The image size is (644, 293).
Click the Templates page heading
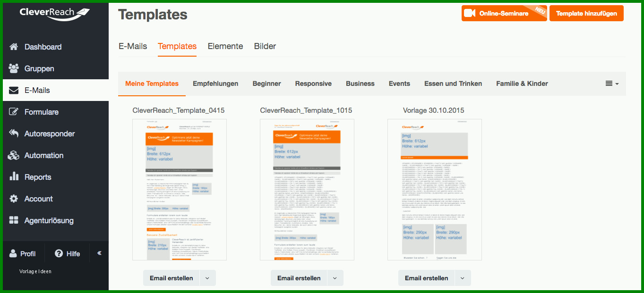153,15
